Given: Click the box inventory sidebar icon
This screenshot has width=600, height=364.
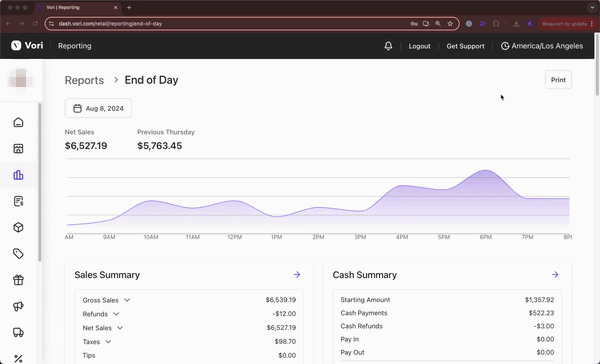Looking at the screenshot, I should coord(18,227).
